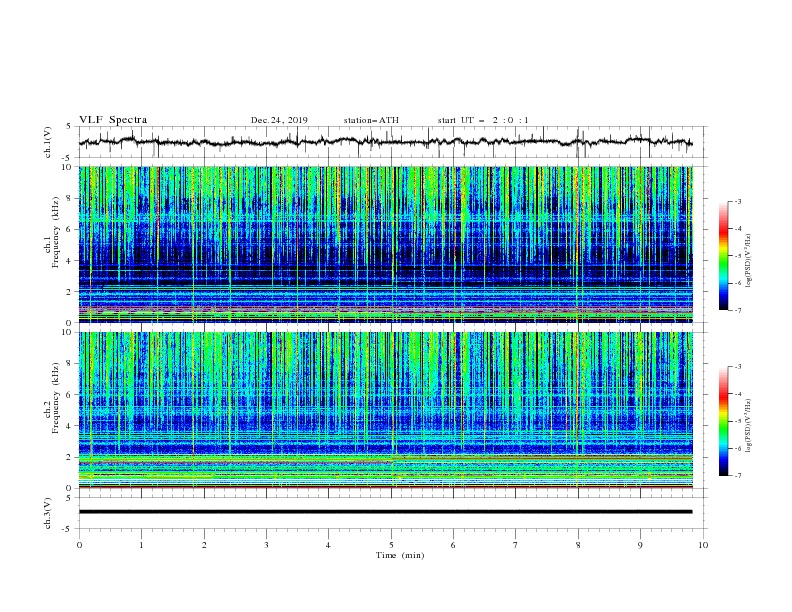Select the "Time (min)" x-axis label
The width and height of the screenshot is (792, 612).
pos(400,555)
